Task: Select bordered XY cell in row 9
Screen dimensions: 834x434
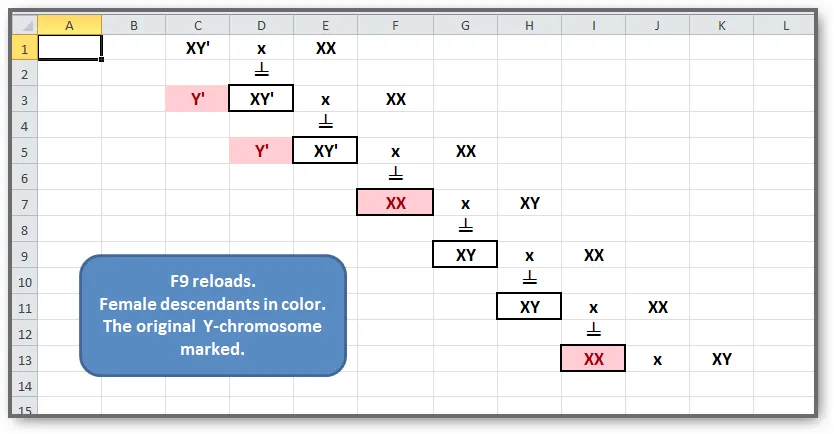Action: coord(465,255)
